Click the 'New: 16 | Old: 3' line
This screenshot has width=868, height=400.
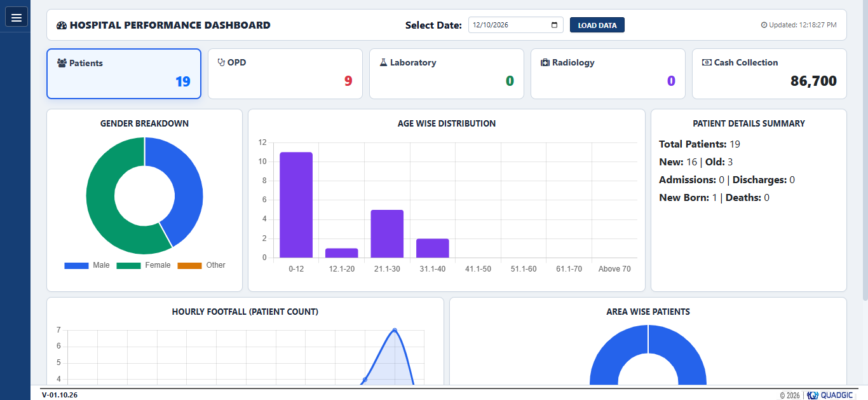(x=696, y=162)
